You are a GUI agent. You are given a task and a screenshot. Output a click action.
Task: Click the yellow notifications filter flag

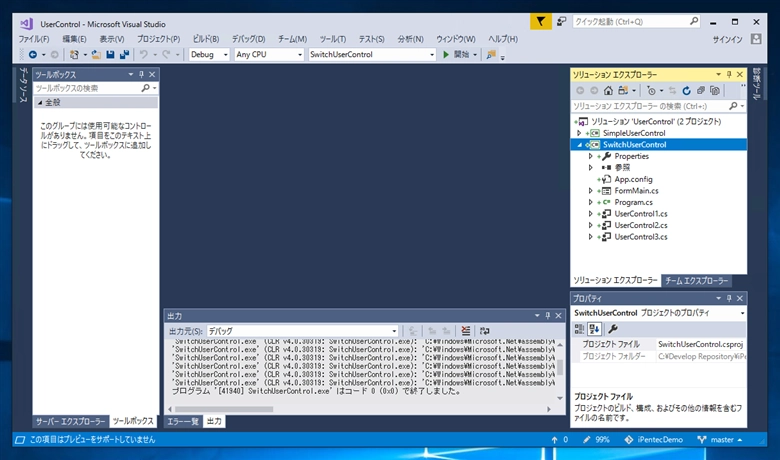pyautogui.click(x=540, y=22)
